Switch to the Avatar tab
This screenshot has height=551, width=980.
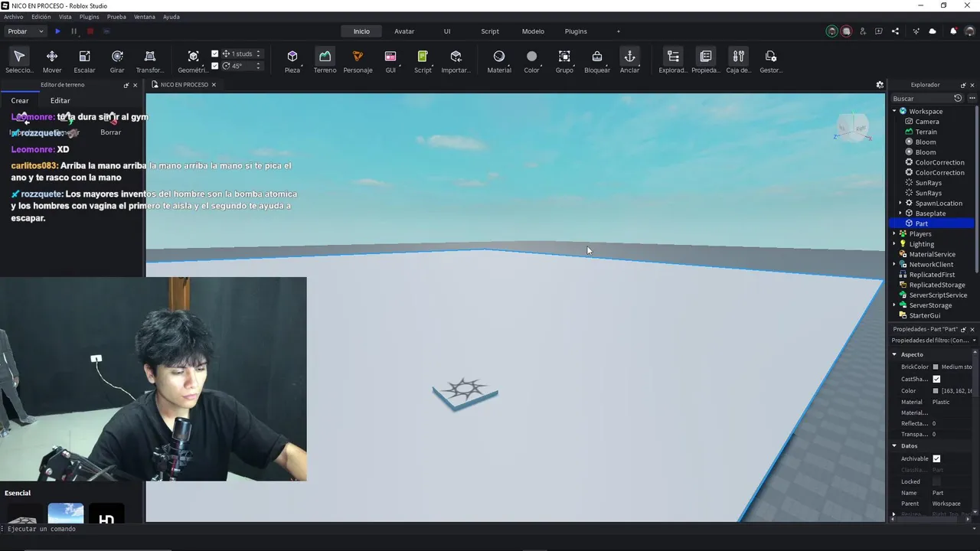pyautogui.click(x=404, y=31)
